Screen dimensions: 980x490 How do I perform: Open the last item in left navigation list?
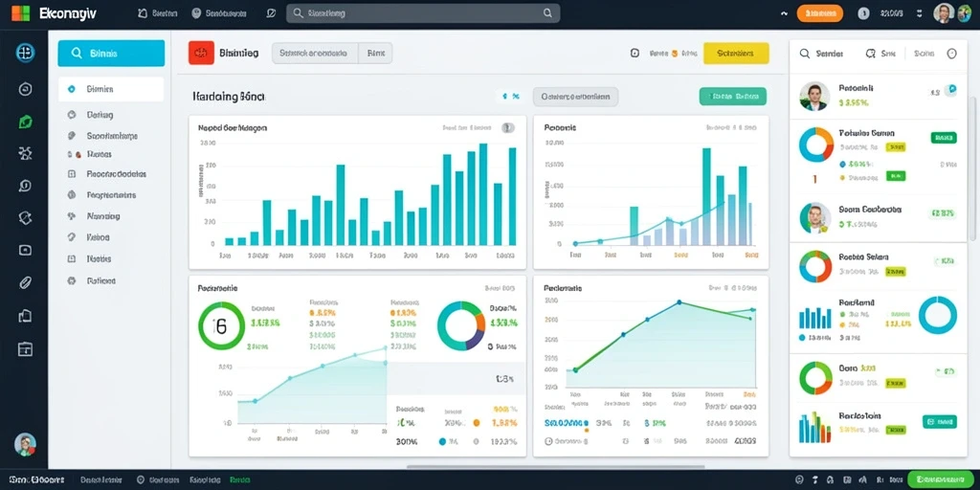point(100,281)
